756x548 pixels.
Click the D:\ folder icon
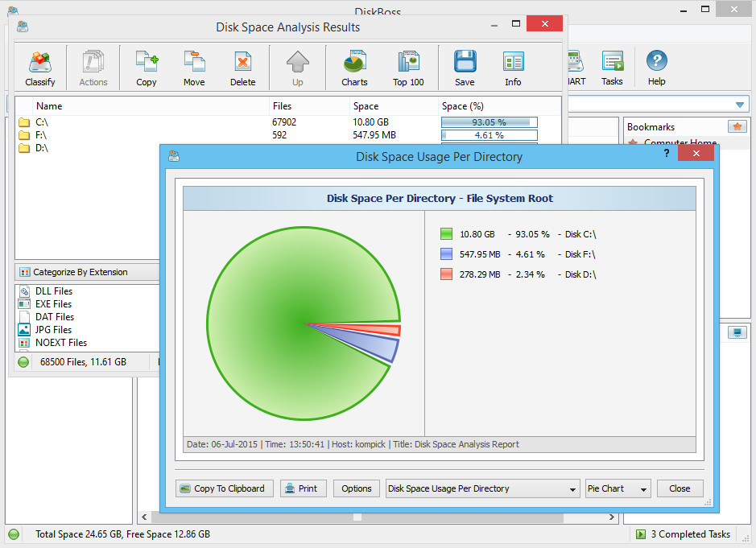tap(24, 148)
